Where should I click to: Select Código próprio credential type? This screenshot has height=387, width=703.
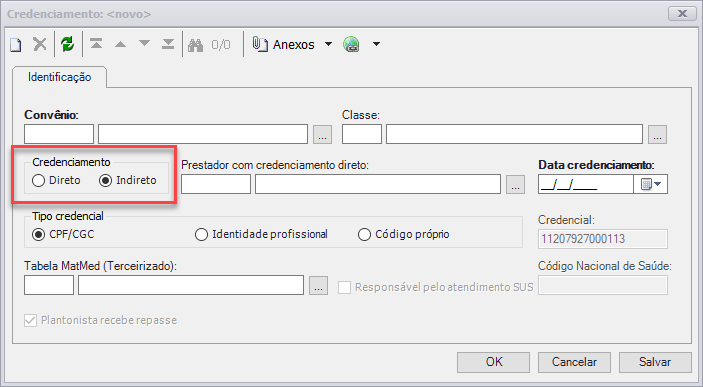[404, 234]
